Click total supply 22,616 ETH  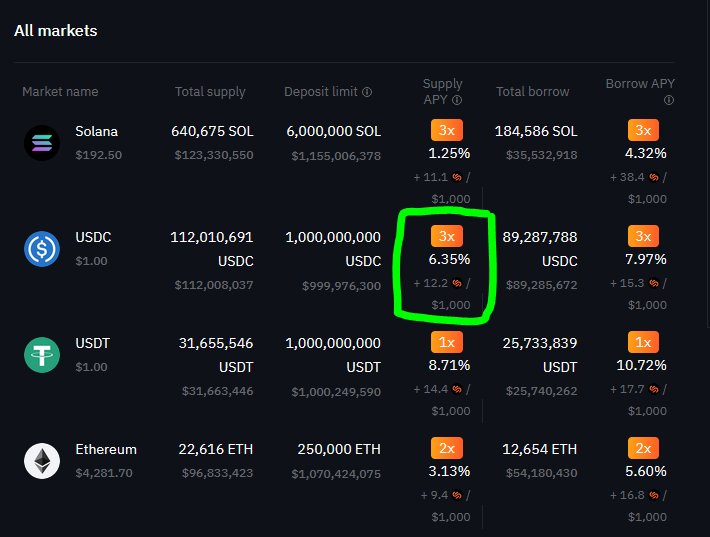[216, 449]
